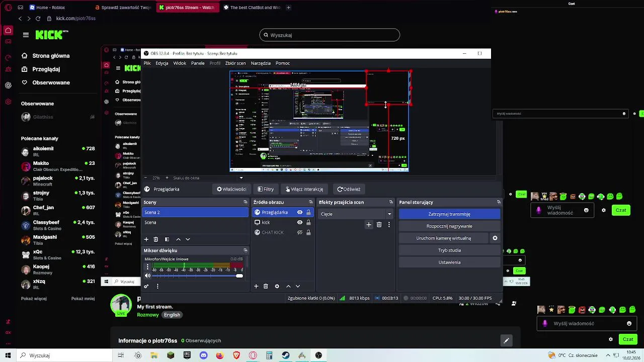Open Windows Start menu
The height and width of the screenshot is (362, 644).
[x=8, y=355]
